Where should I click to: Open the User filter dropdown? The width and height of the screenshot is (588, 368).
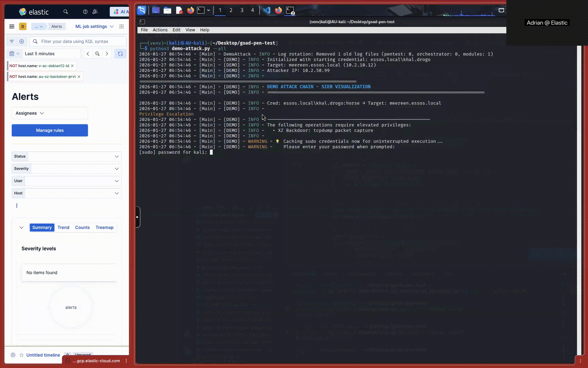pos(67,181)
